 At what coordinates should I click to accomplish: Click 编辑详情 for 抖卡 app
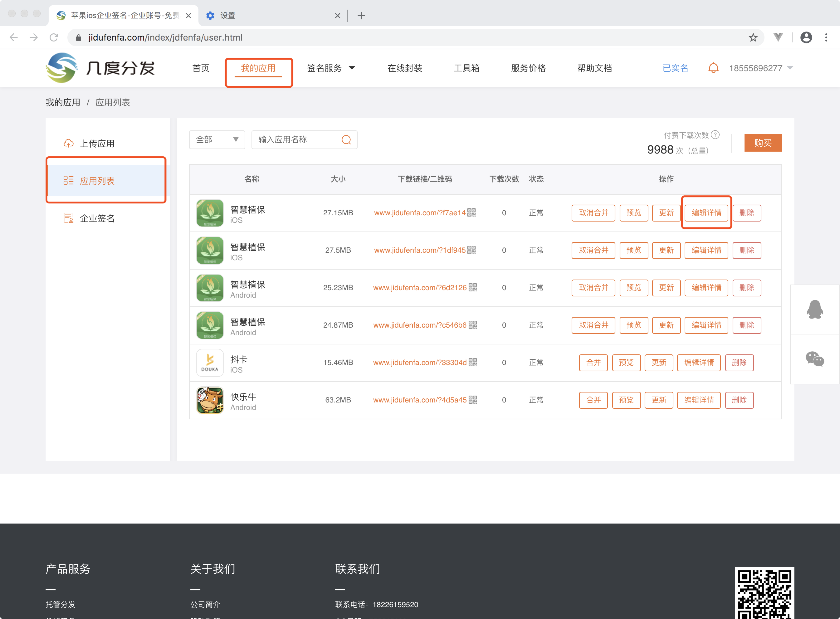699,363
